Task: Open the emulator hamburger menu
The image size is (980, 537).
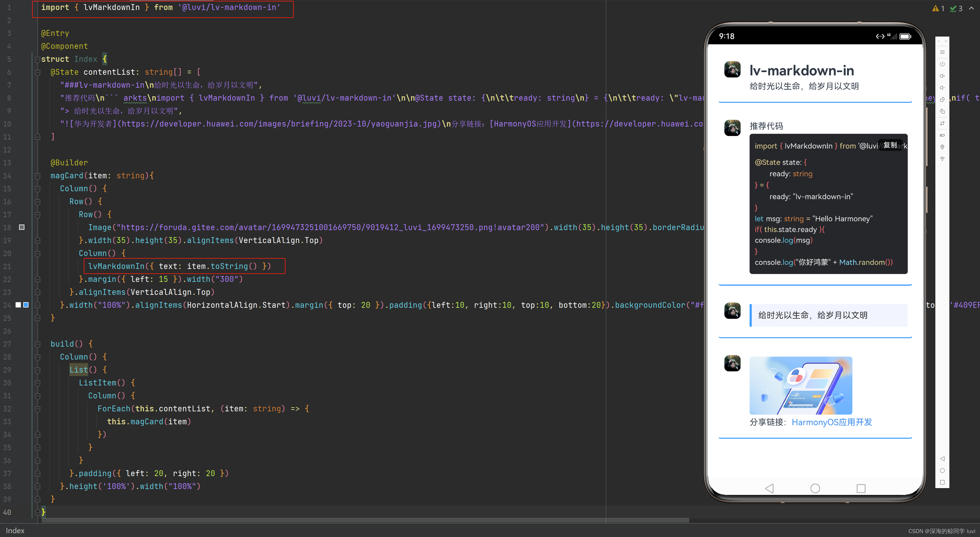Action: (942, 52)
